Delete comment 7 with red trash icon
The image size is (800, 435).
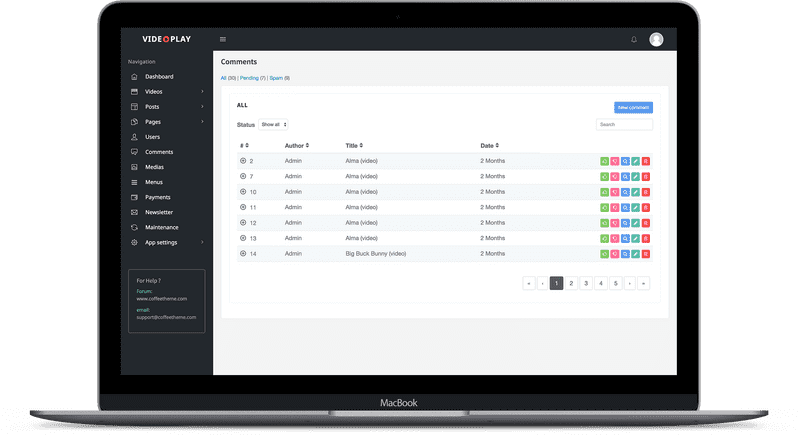(645, 176)
